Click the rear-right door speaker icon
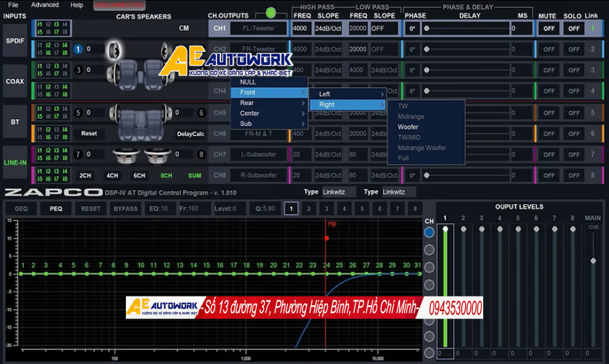This screenshot has width=609, height=364. pos(167,113)
